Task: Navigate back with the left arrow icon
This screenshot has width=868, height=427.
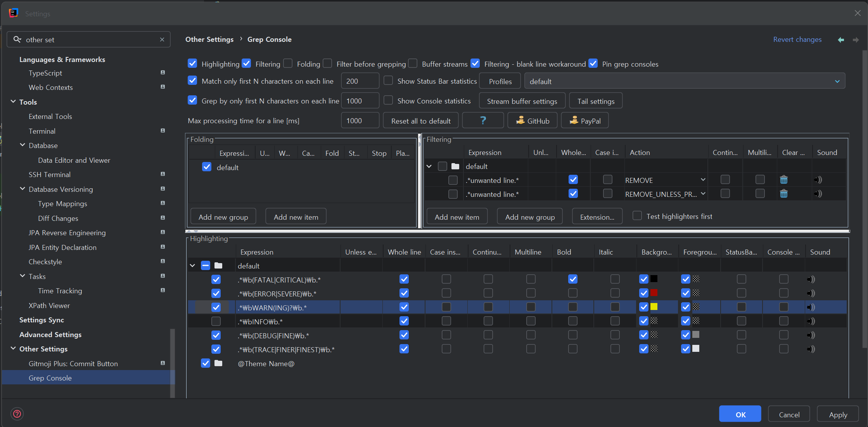Action: [841, 40]
